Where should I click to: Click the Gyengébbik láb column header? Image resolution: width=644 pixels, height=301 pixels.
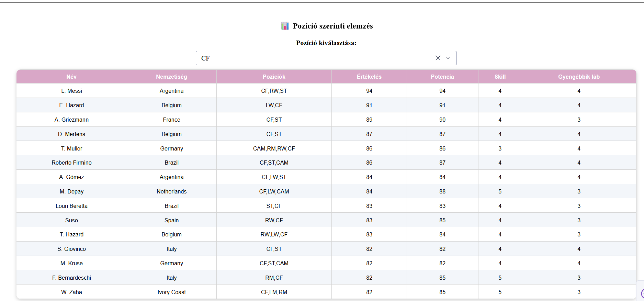(578, 77)
